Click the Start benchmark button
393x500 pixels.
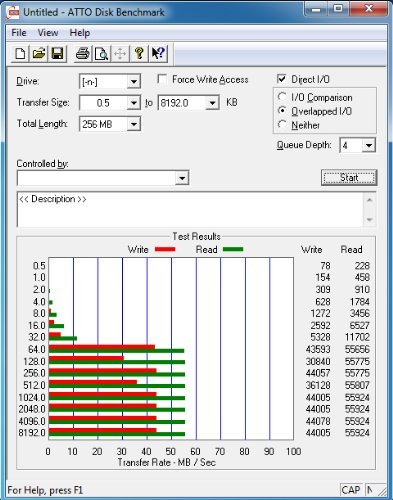[x=349, y=178]
